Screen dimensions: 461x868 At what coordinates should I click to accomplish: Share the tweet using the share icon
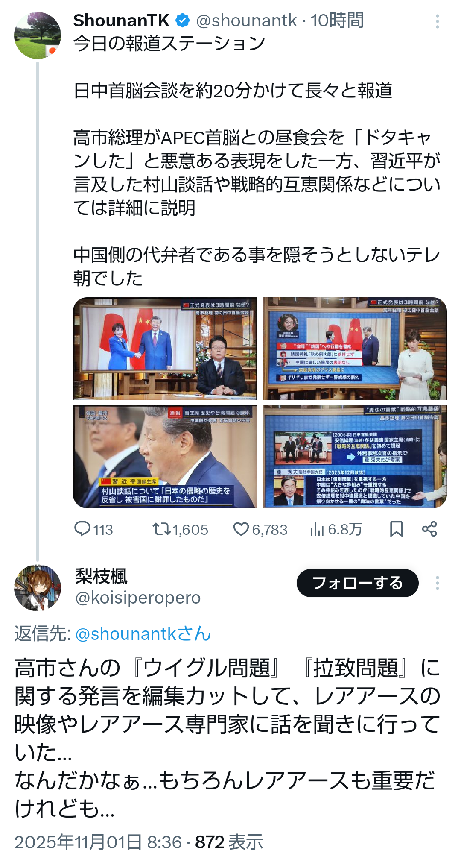(429, 529)
